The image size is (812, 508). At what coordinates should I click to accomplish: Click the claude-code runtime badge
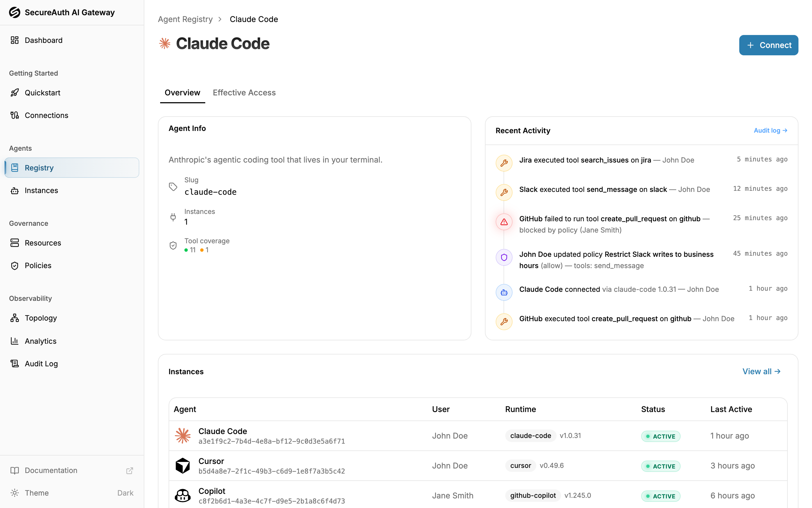point(531,436)
